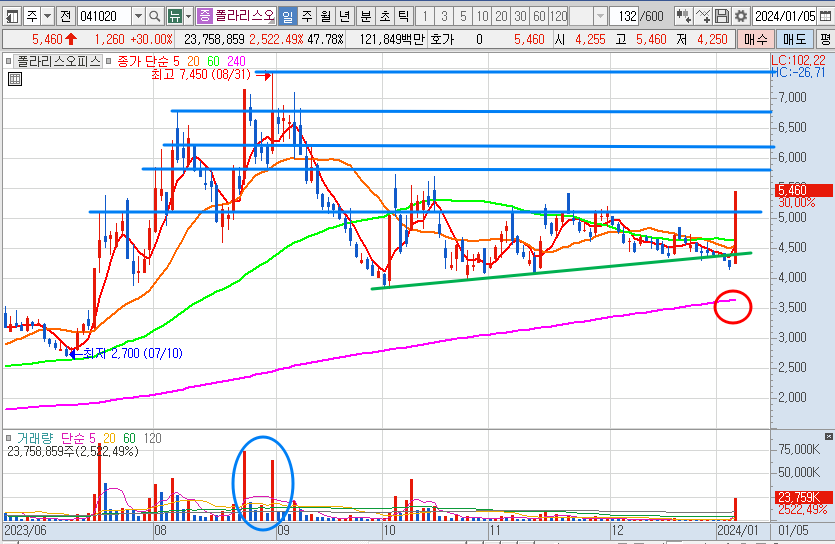Save chart with floppy disk icon

pyautogui.click(x=722, y=16)
